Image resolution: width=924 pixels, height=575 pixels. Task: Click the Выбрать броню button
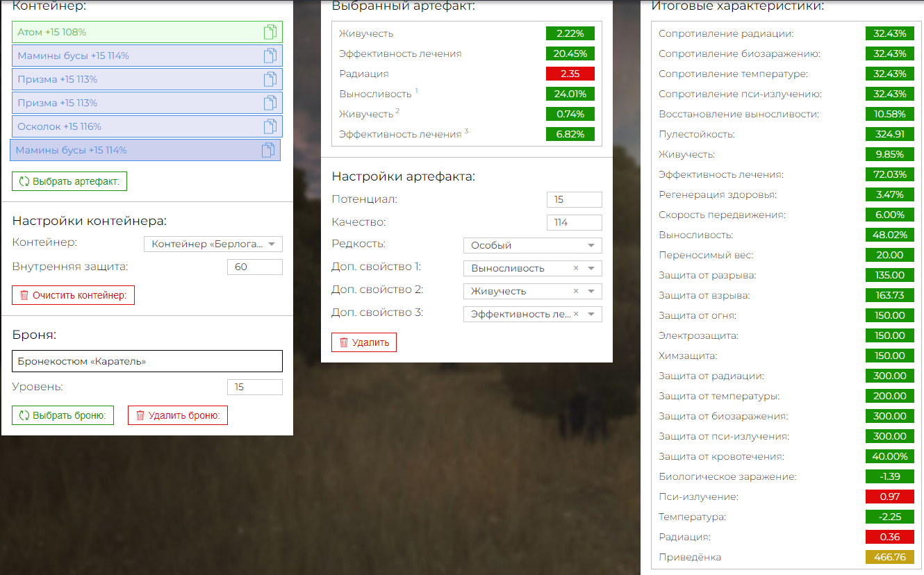pyautogui.click(x=63, y=415)
